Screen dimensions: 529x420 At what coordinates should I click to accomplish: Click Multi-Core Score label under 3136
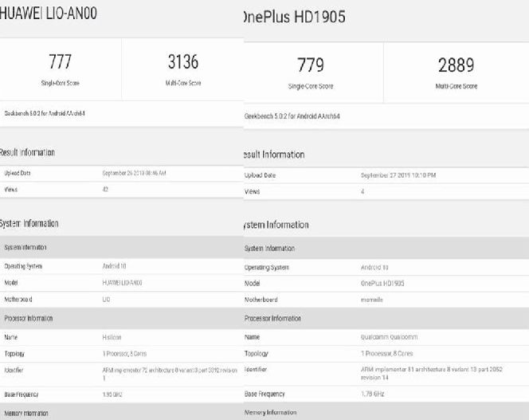(x=183, y=83)
